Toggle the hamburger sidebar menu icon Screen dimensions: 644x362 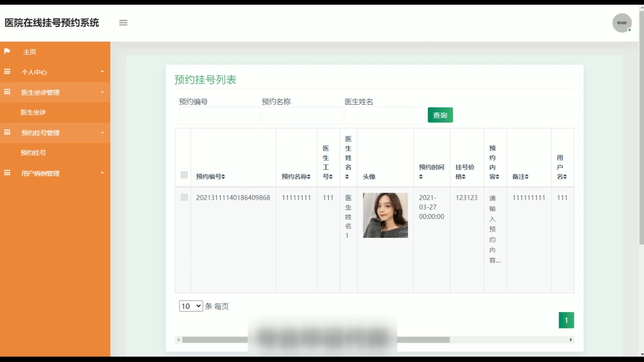(x=123, y=23)
